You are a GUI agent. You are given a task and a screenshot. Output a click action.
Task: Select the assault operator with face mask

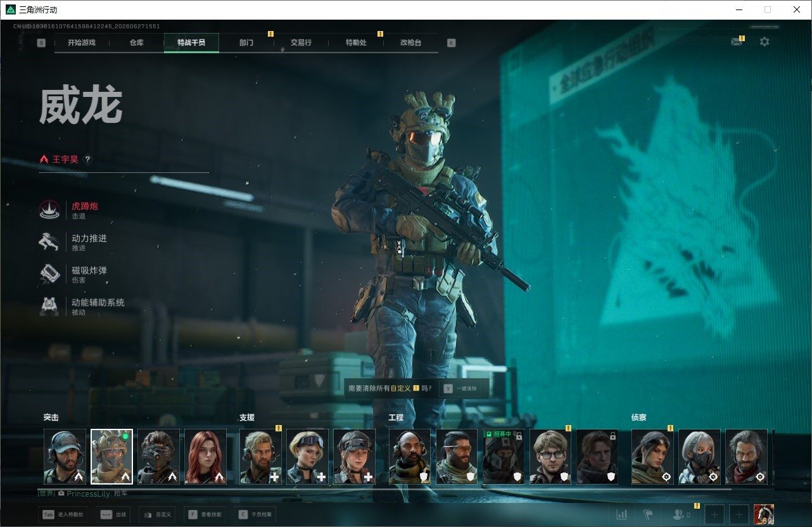[x=158, y=457]
